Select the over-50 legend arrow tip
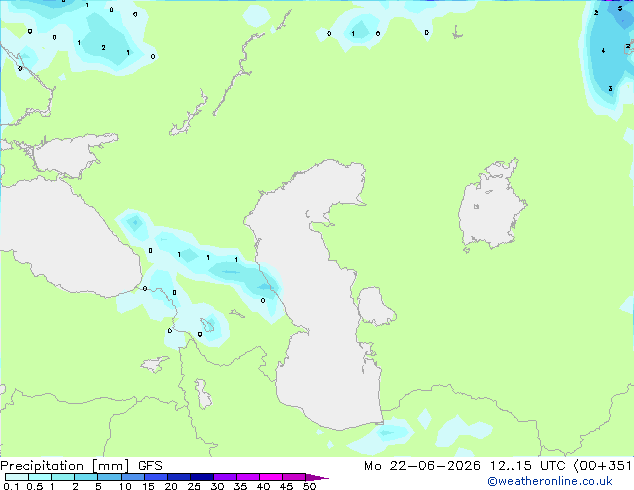Screen dimensions: 634x490 tap(317, 477)
